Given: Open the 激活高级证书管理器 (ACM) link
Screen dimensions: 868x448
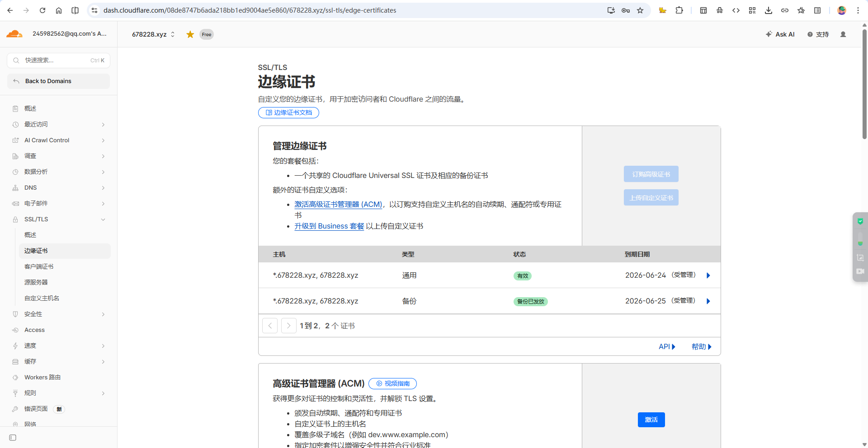Looking at the screenshot, I should coord(339,204).
